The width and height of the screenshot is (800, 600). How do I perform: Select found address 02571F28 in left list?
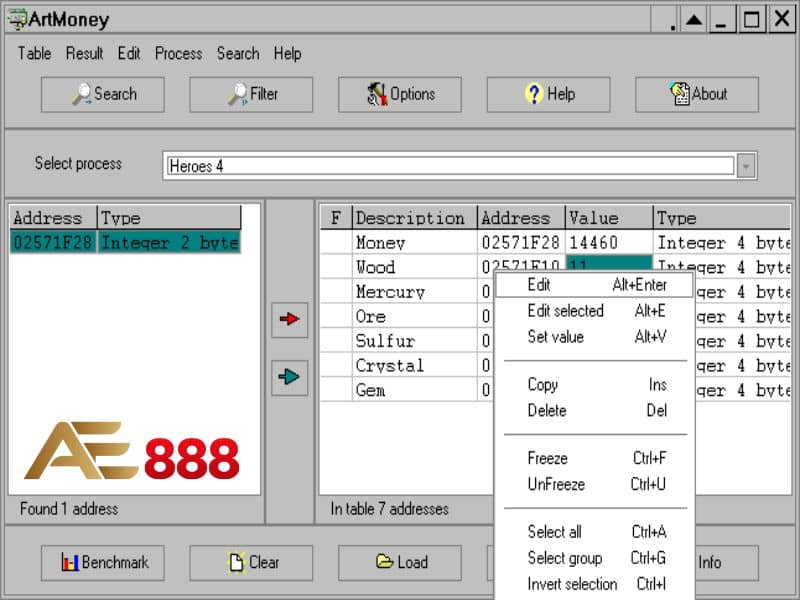pyautogui.click(x=53, y=242)
